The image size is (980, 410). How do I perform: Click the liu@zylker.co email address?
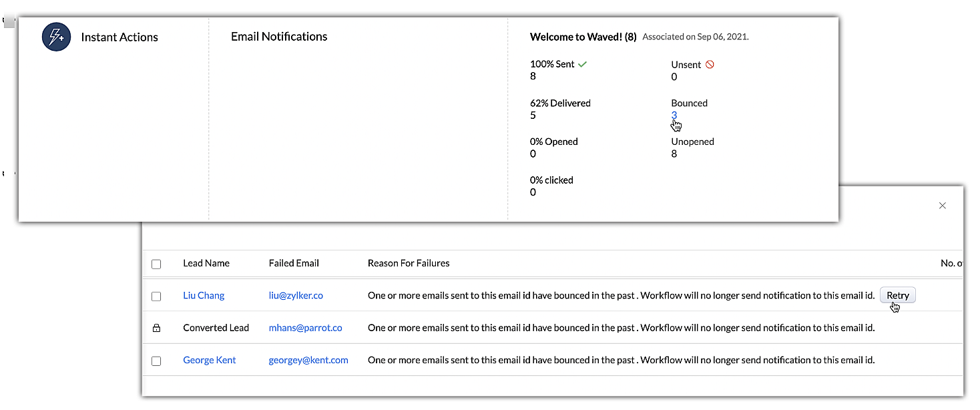click(296, 295)
